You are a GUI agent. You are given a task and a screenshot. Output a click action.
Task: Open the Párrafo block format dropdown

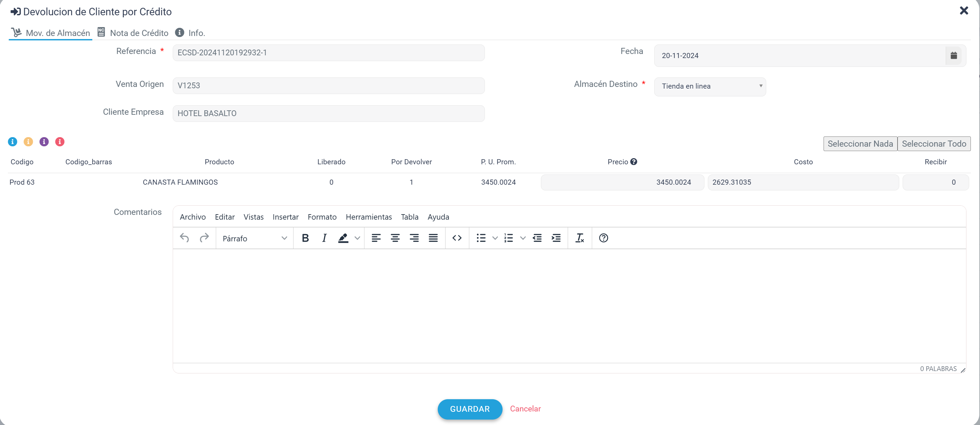tap(255, 238)
